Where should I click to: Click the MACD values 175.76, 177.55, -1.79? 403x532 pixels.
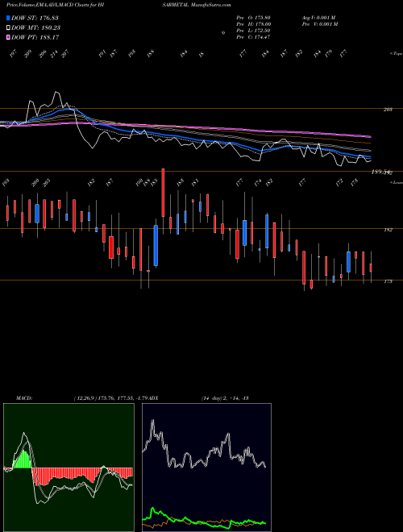coord(123,398)
